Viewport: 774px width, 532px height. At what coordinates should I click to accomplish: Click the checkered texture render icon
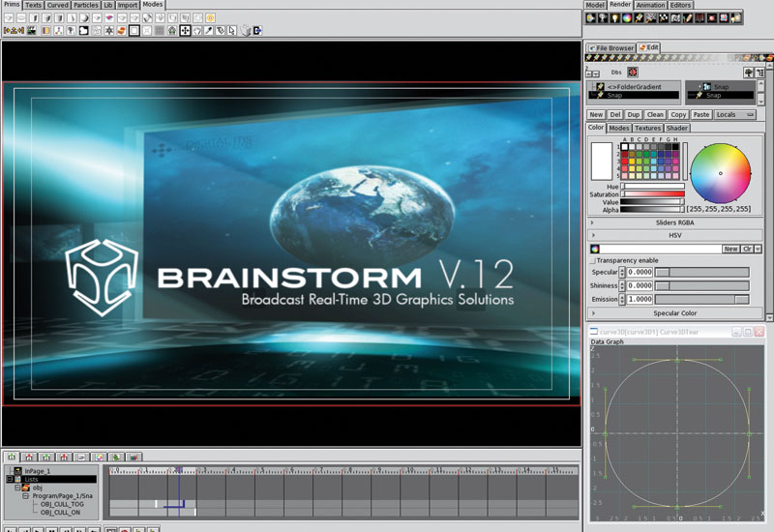coord(664,18)
